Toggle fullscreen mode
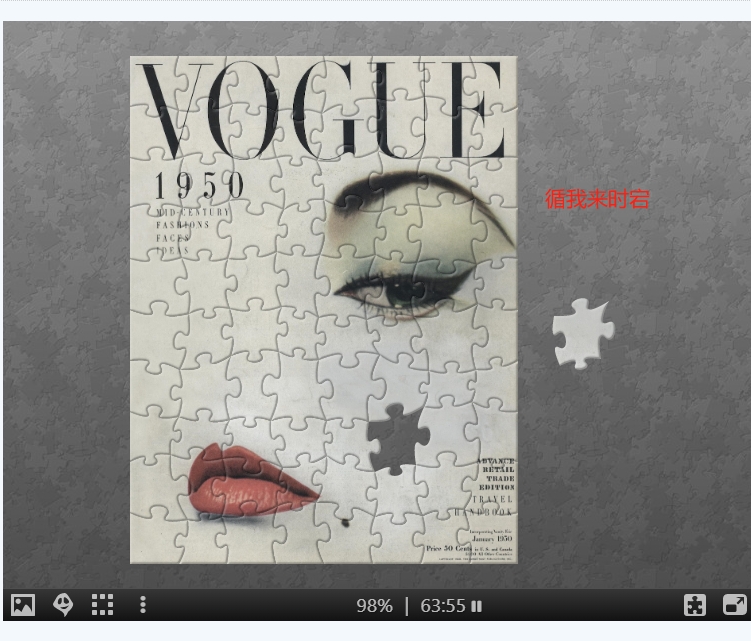 tap(734, 605)
